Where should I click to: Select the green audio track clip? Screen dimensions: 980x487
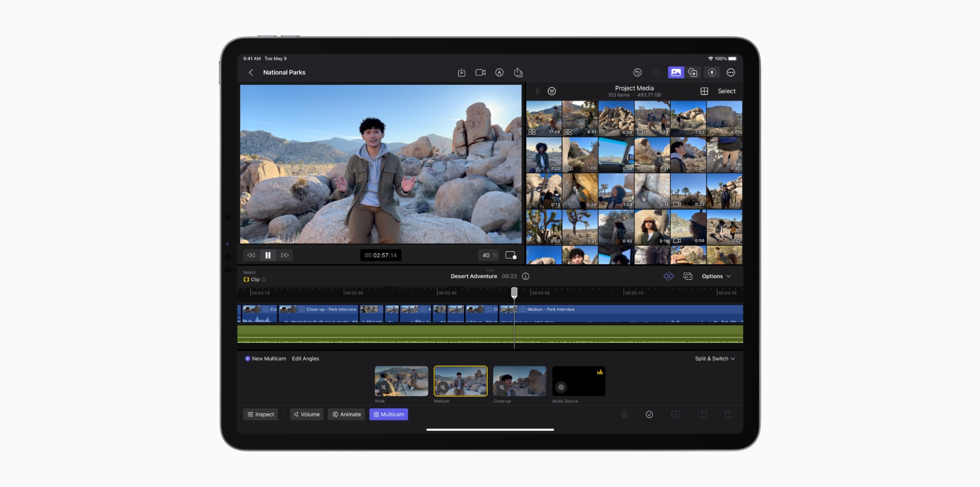(490, 333)
